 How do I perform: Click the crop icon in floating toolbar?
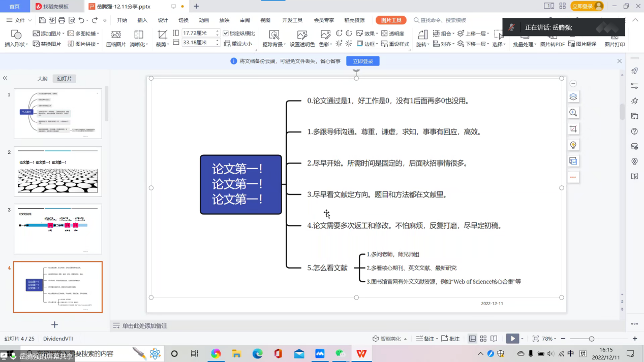pos(573,129)
